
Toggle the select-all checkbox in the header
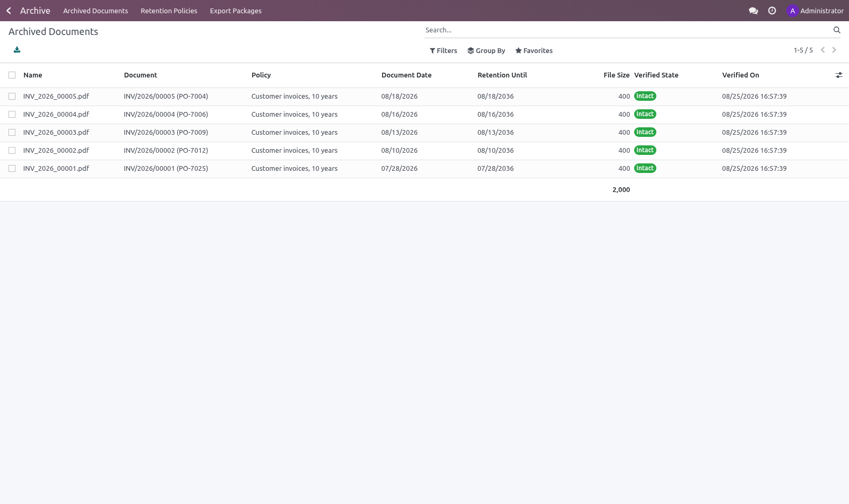tap(12, 75)
